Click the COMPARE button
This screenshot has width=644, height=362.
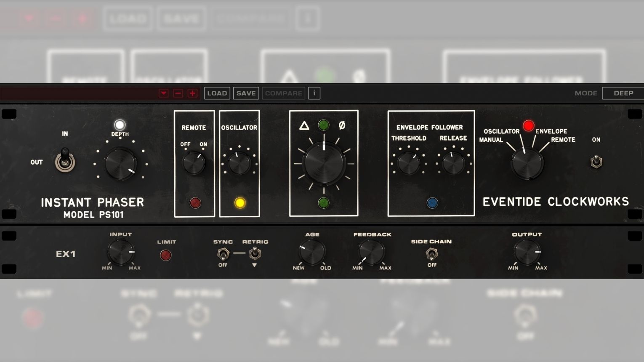pos(284,93)
